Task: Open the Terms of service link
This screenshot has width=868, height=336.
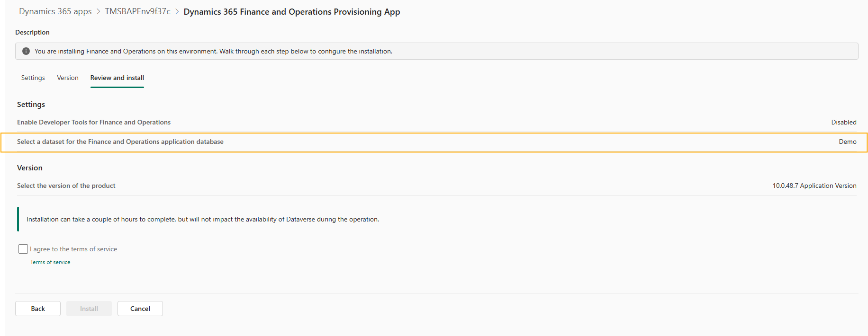Action: click(50, 262)
